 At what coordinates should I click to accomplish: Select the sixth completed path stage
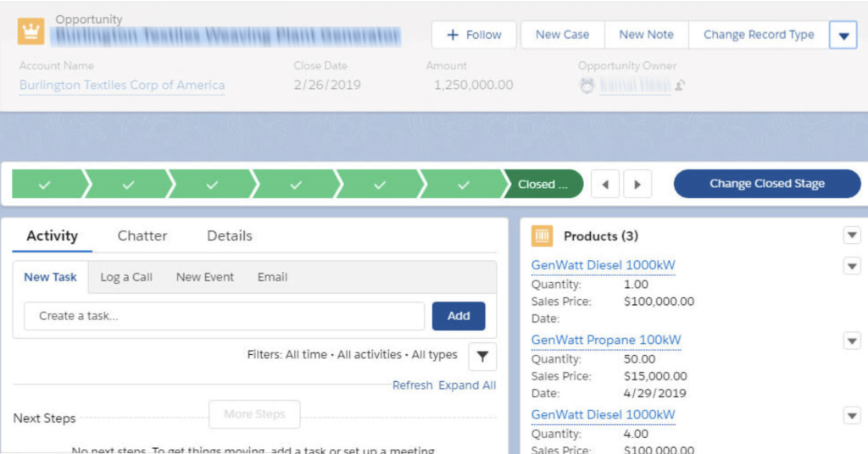(464, 184)
